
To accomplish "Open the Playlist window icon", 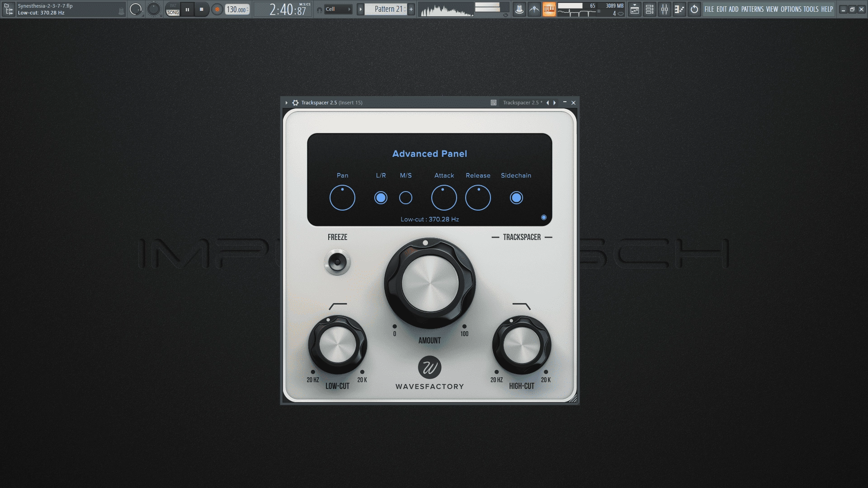I will tap(635, 9).
